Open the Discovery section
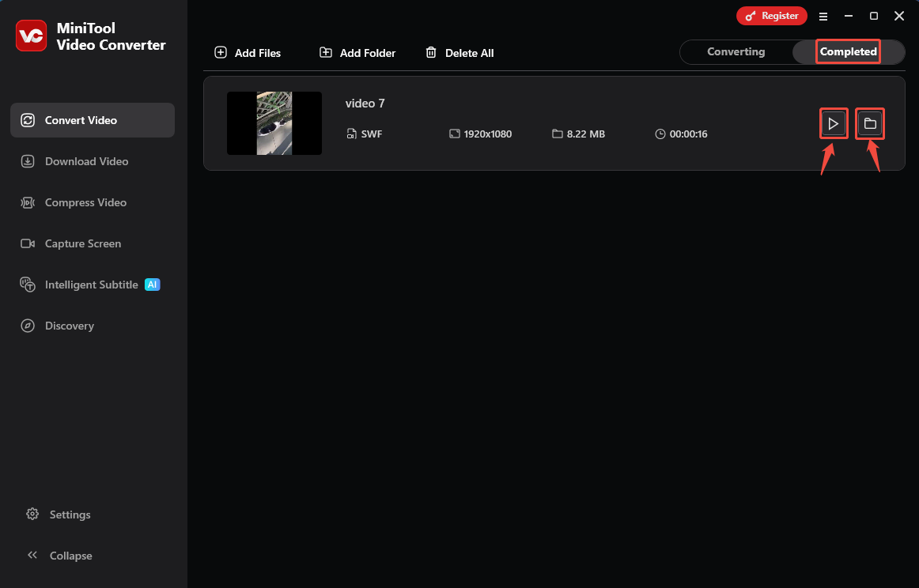Screen dimensions: 919x588 click(28, 326)
